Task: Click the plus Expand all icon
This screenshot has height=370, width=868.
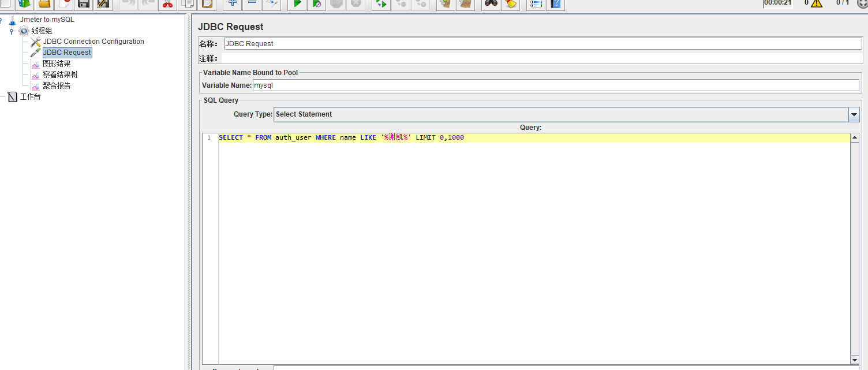Action: point(233,3)
